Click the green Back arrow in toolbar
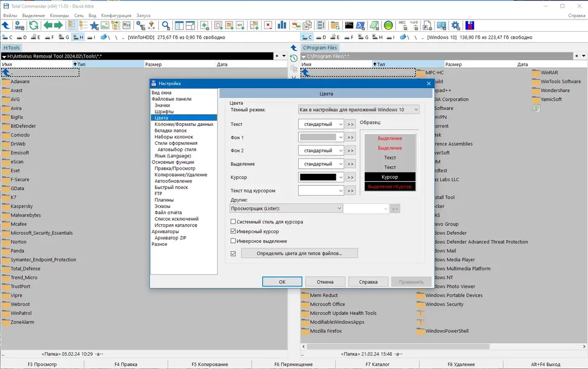 coord(48,25)
